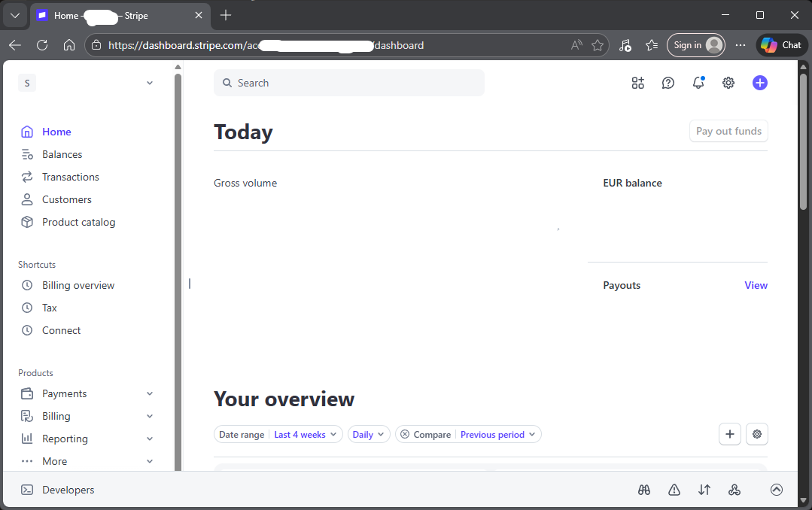Click the help question mark icon
The height and width of the screenshot is (510, 812).
pos(668,83)
